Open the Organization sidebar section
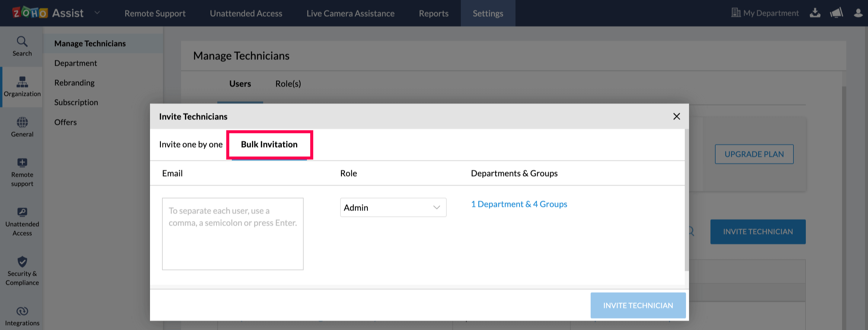The width and height of the screenshot is (868, 330). click(22, 87)
